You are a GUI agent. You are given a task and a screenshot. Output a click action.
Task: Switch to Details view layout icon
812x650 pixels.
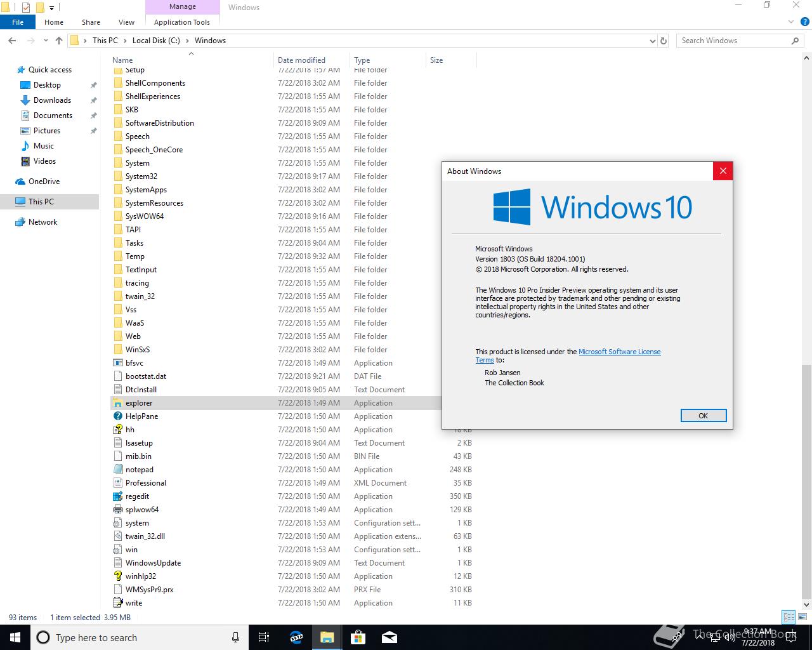click(789, 617)
